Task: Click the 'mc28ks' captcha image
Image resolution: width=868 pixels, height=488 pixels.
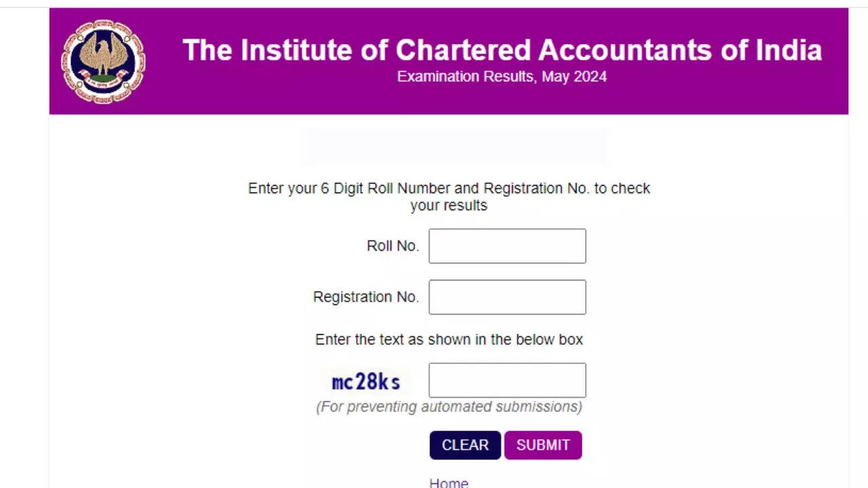Action: (366, 382)
